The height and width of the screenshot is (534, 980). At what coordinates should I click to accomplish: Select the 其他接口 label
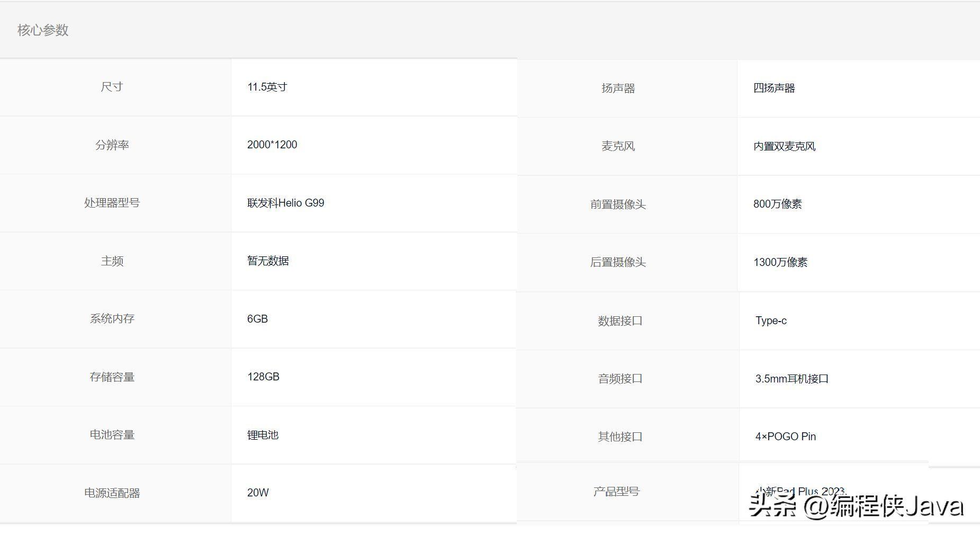[x=620, y=437]
